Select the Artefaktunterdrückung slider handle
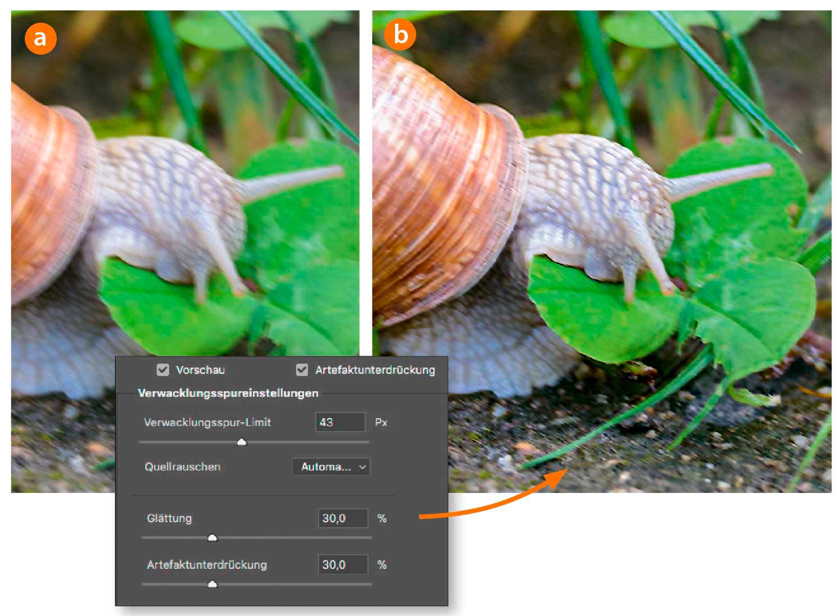840x616 pixels. pyautogui.click(x=212, y=585)
